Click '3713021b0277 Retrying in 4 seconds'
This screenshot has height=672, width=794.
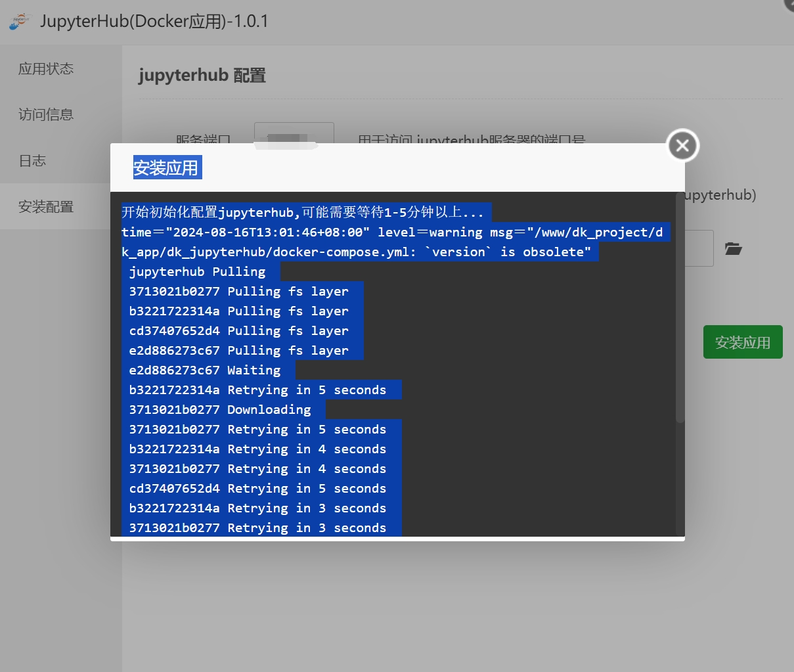(x=257, y=468)
